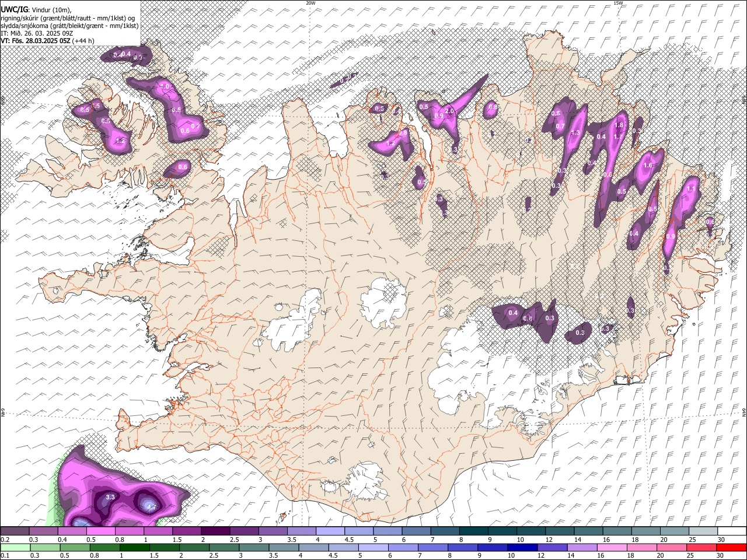Select top-row teal swatch between 8 and 9
The image size is (747, 560).
[x=473, y=531]
